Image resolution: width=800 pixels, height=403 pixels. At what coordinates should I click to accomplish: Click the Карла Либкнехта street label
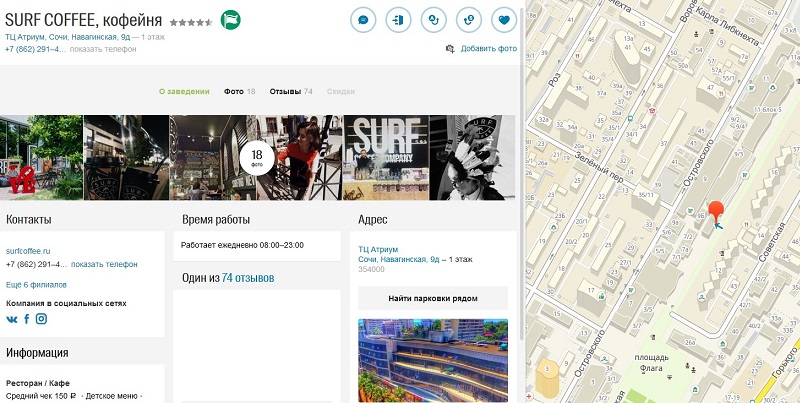click(x=728, y=26)
